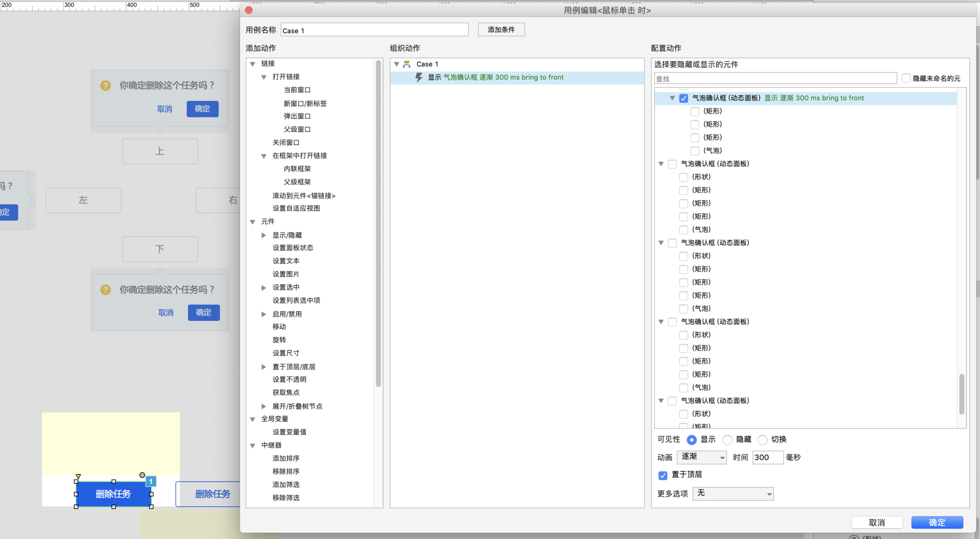
Task: Click the Case 1 tree node icon
Action: [x=407, y=64]
